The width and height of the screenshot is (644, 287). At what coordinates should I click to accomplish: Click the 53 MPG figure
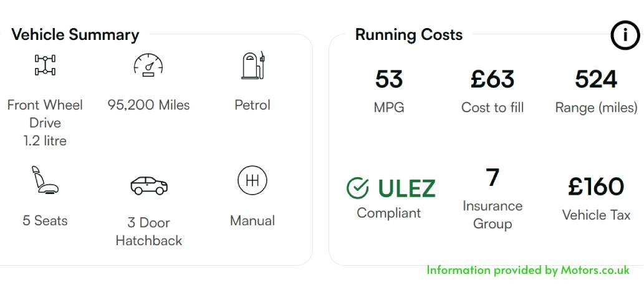click(x=389, y=79)
